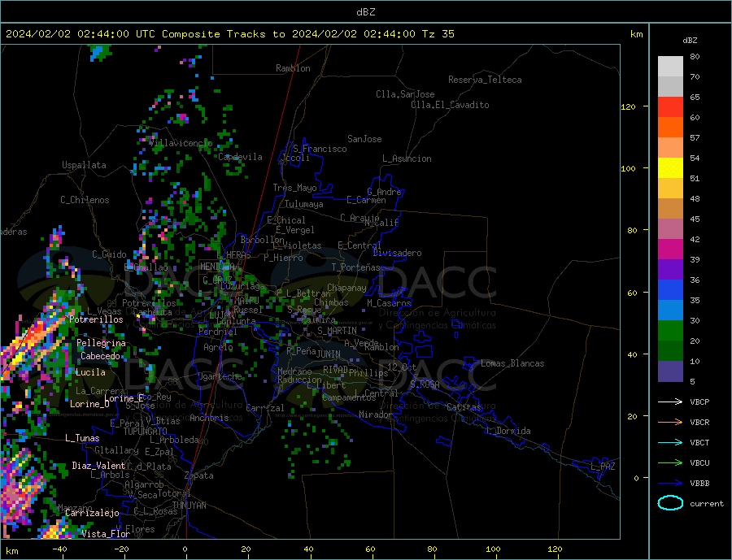
Task: Click the 'Ugarteche' map label
Action: tap(220, 377)
